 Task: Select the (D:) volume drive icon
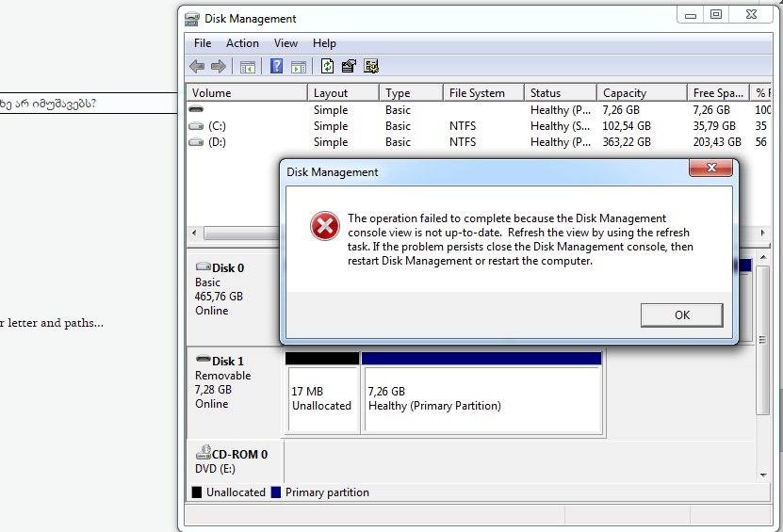pos(196,142)
